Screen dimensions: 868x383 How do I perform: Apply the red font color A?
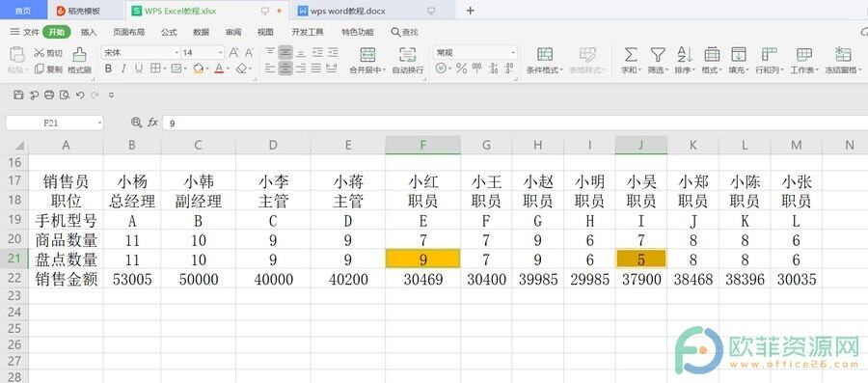point(219,69)
